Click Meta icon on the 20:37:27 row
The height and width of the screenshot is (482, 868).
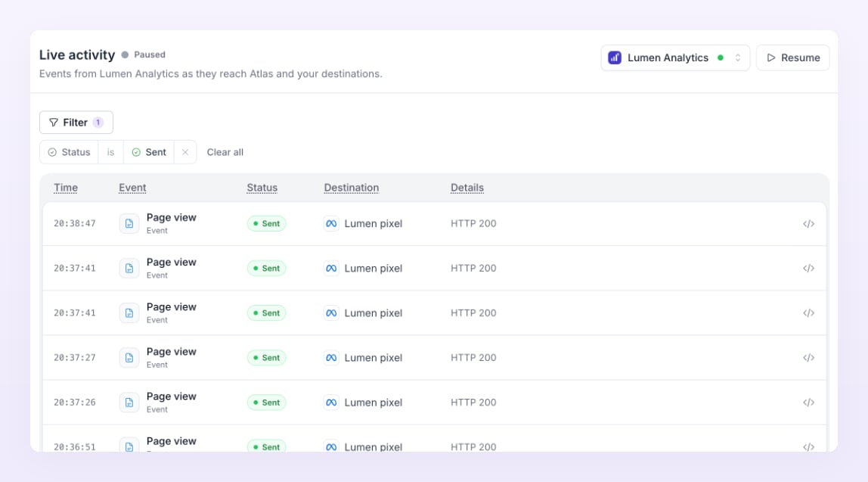331,358
